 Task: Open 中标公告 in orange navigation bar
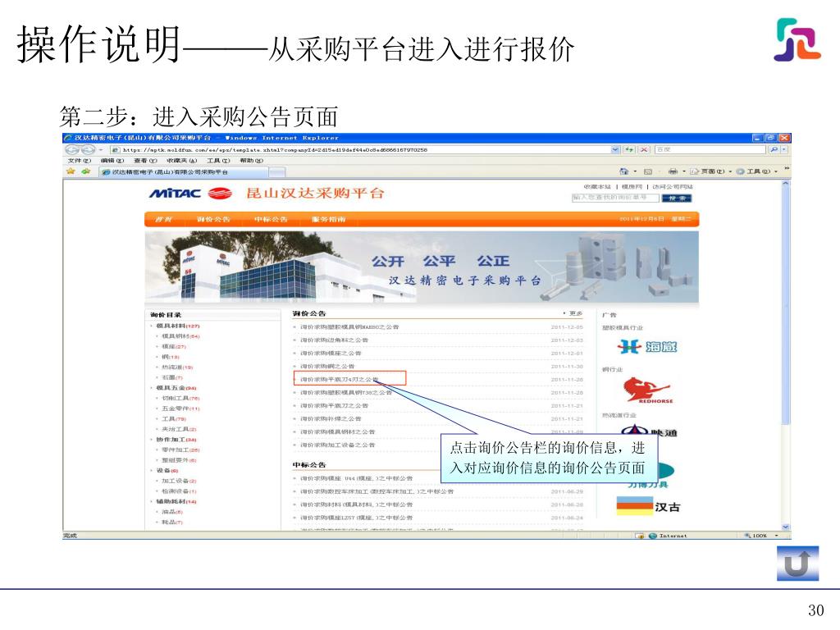pos(271,219)
